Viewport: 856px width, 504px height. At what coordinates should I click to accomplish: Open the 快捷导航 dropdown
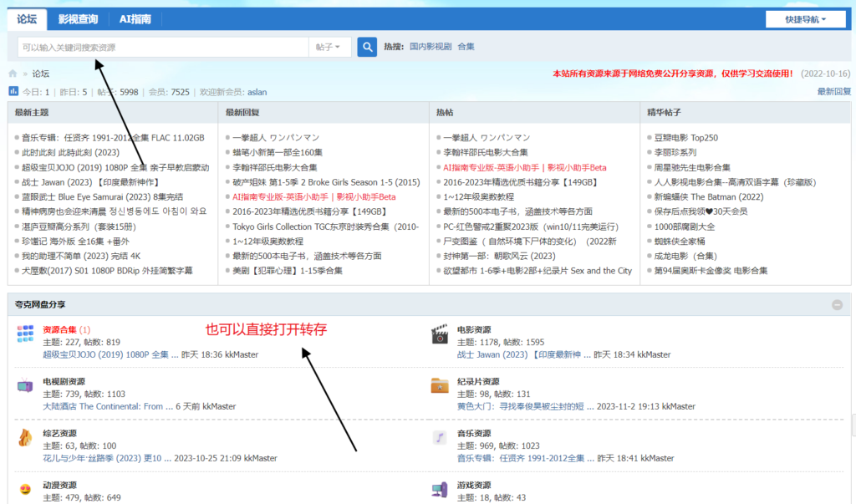click(805, 18)
